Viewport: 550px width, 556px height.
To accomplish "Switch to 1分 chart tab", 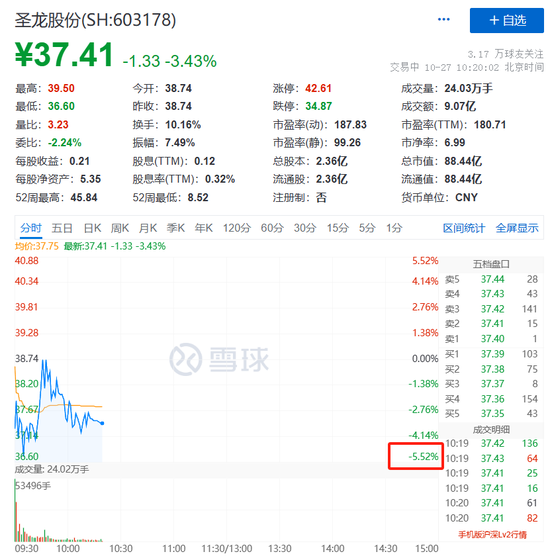I will click(x=394, y=228).
